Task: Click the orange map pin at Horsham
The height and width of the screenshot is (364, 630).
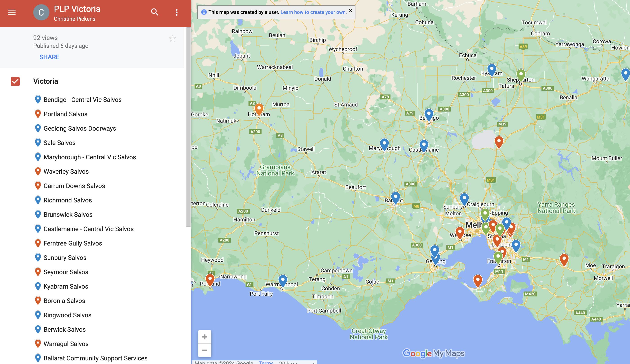Action: [x=259, y=109]
